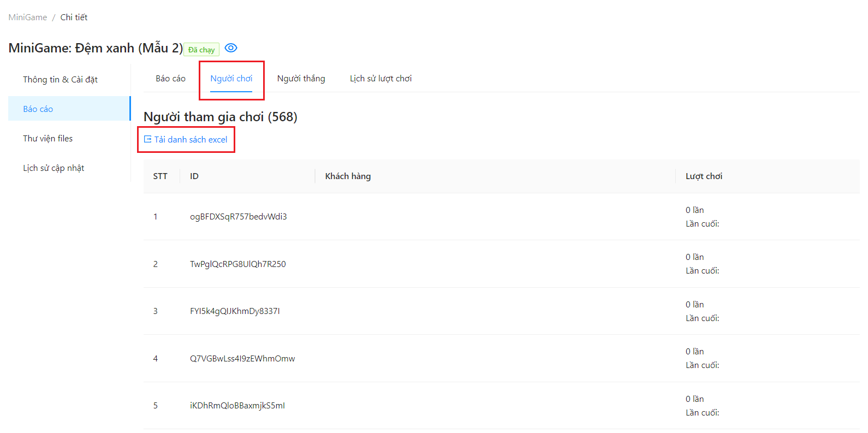This screenshot has width=868, height=433.
Task: Select player row ogBFDXSqR757bedvWdi3
Action: pyautogui.click(x=238, y=217)
